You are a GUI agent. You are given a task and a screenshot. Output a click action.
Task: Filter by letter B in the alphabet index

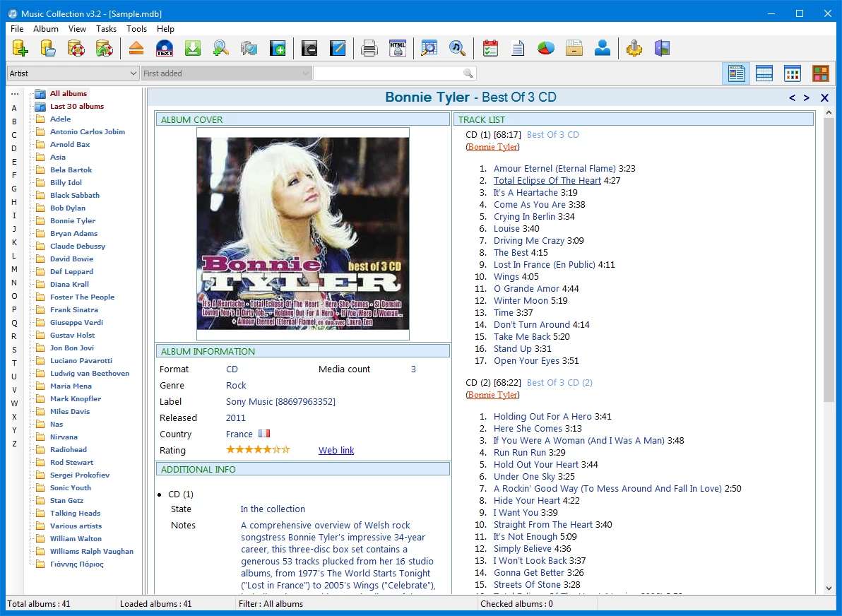click(15, 122)
